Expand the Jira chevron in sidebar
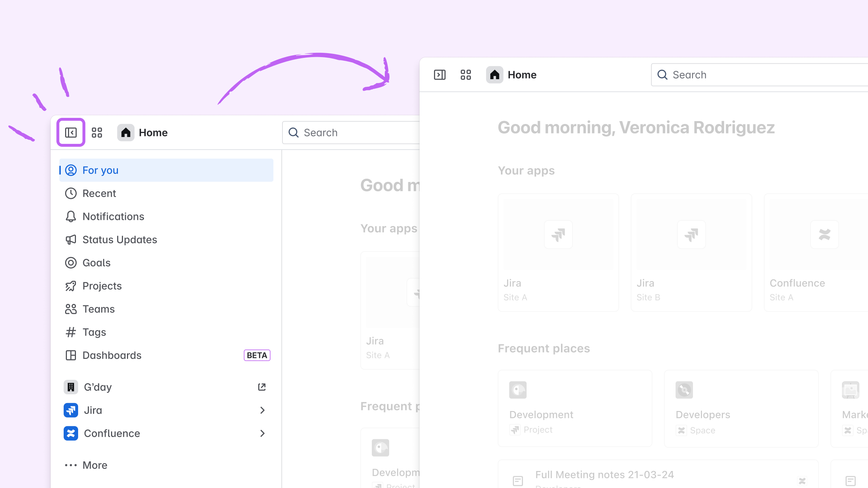 263,410
